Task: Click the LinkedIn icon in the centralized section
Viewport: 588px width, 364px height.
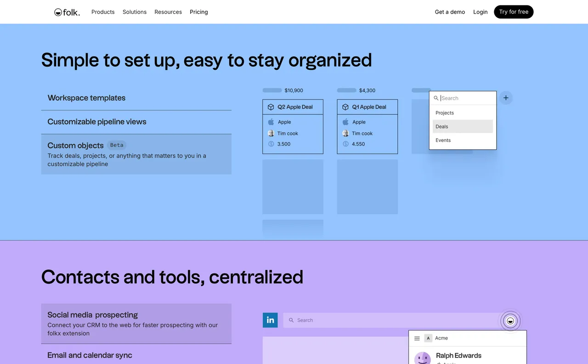Action: point(270,320)
